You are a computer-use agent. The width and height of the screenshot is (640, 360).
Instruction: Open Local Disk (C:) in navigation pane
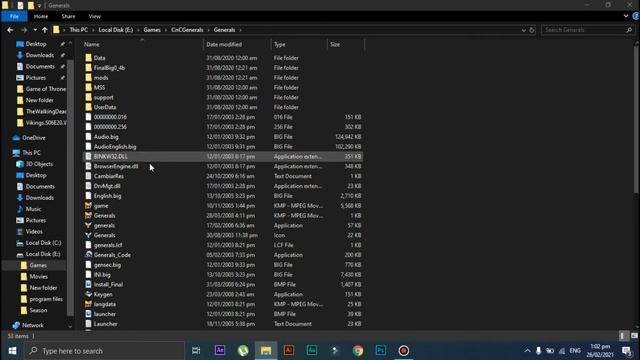click(43, 243)
